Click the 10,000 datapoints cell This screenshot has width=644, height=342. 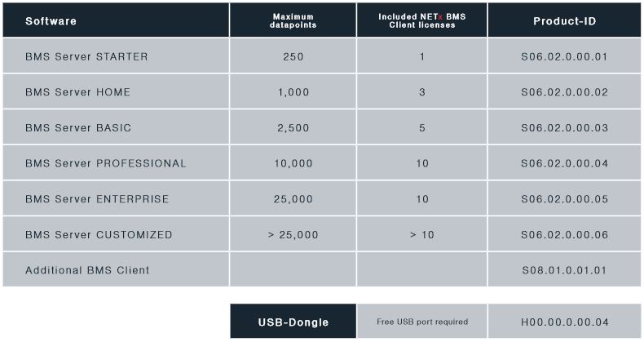[x=293, y=163]
